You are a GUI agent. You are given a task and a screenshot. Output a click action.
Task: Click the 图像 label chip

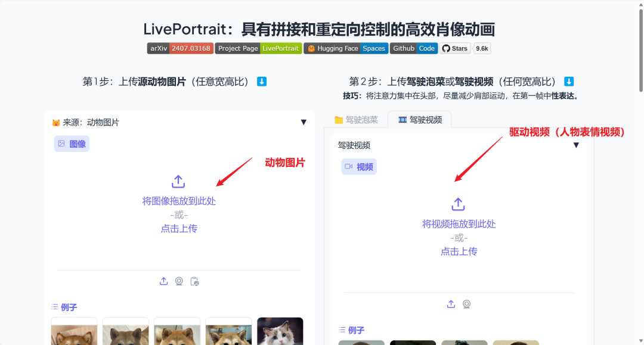click(x=72, y=144)
